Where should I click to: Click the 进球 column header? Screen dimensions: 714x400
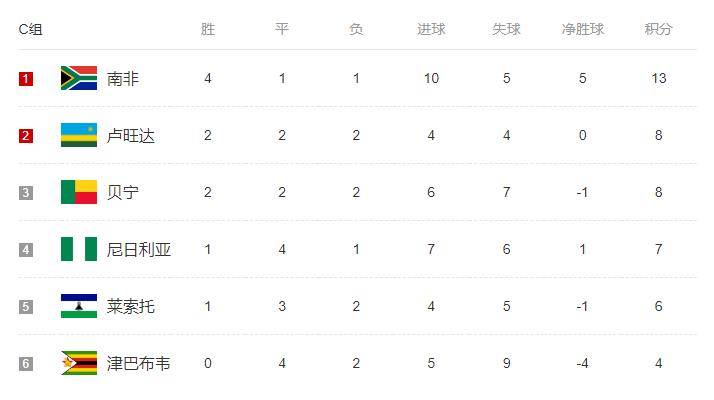click(x=431, y=29)
